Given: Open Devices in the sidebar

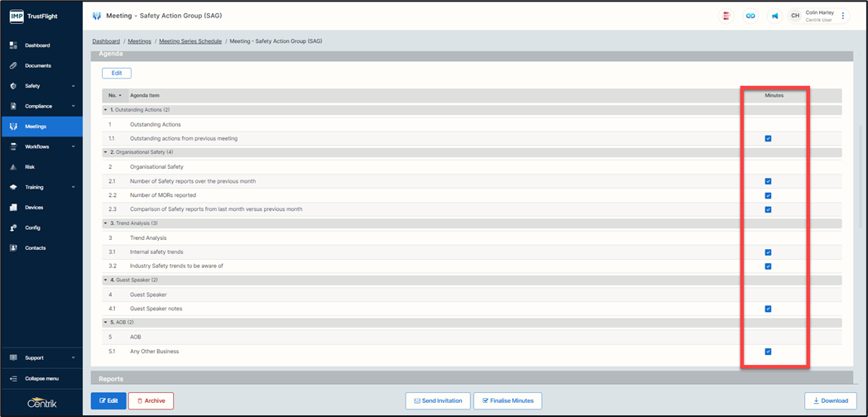Looking at the screenshot, I should tap(33, 208).
